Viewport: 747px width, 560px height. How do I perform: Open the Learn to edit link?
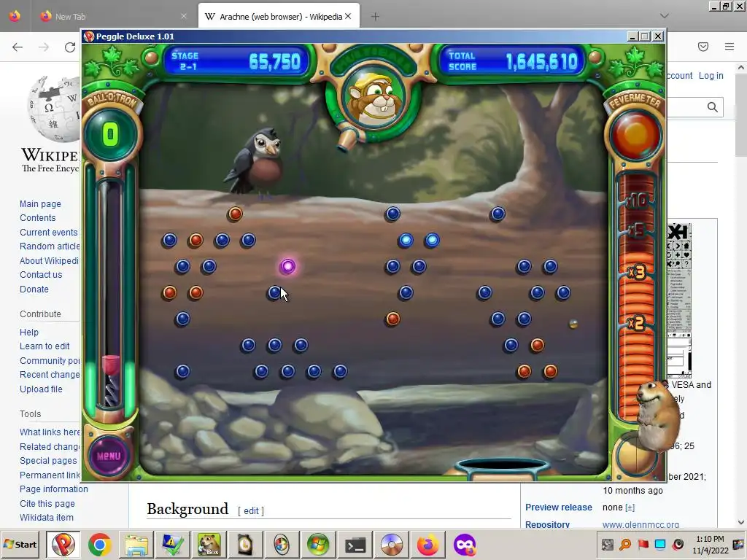(x=44, y=346)
